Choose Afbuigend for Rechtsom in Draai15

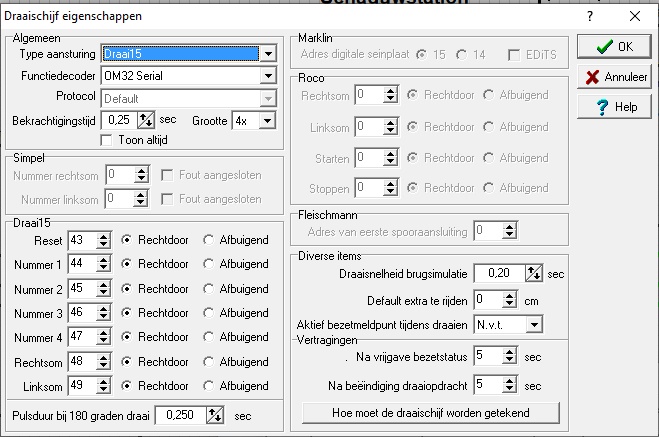[x=208, y=361]
